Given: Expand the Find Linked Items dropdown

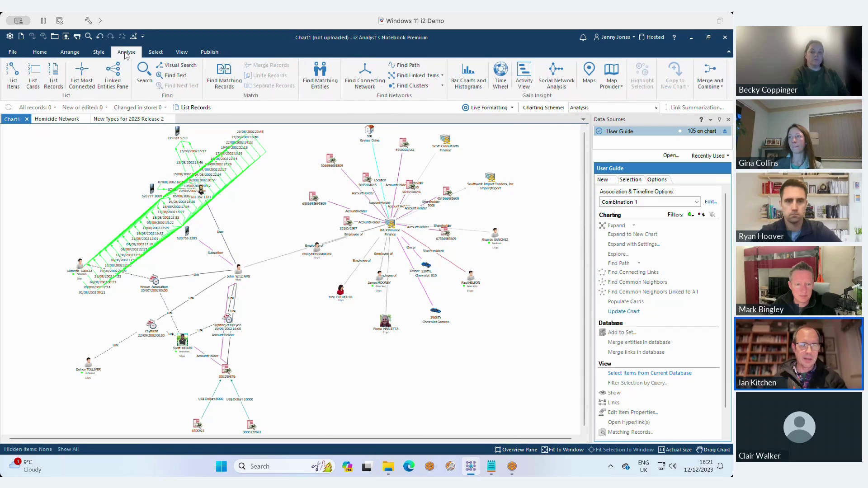Looking at the screenshot, I should (x=442, y=75).
